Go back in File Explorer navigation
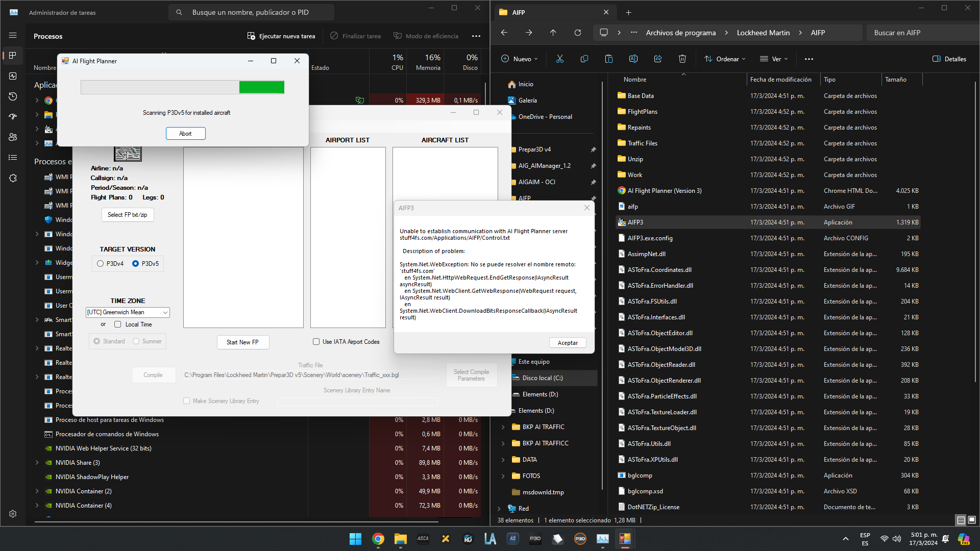 [504, 33]
